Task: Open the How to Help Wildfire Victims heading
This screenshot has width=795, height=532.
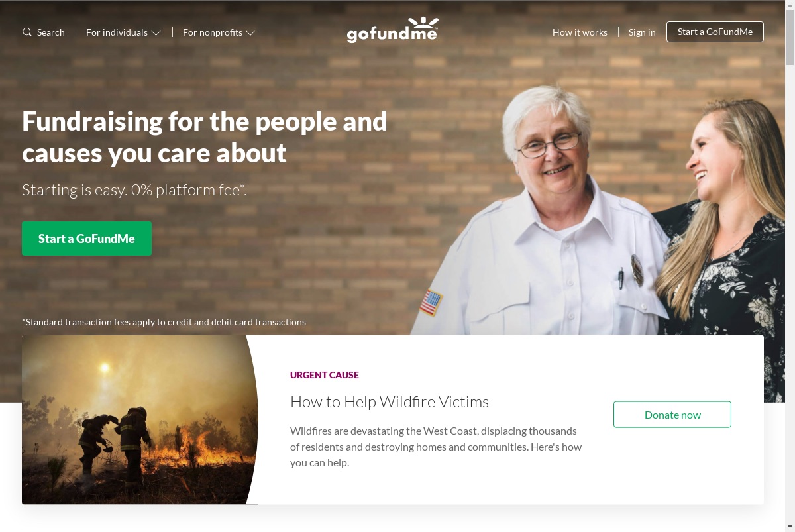Action: tap(390, 402)
